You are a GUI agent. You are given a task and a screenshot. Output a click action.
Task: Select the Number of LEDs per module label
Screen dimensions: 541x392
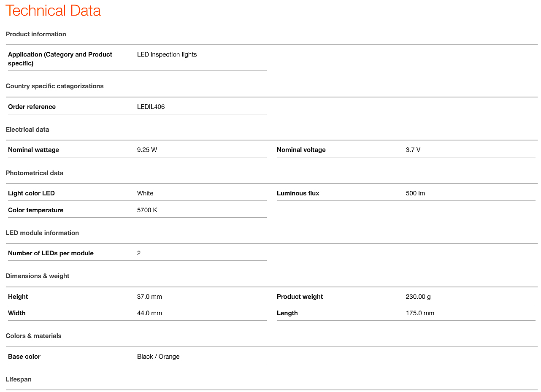point(51,253)
